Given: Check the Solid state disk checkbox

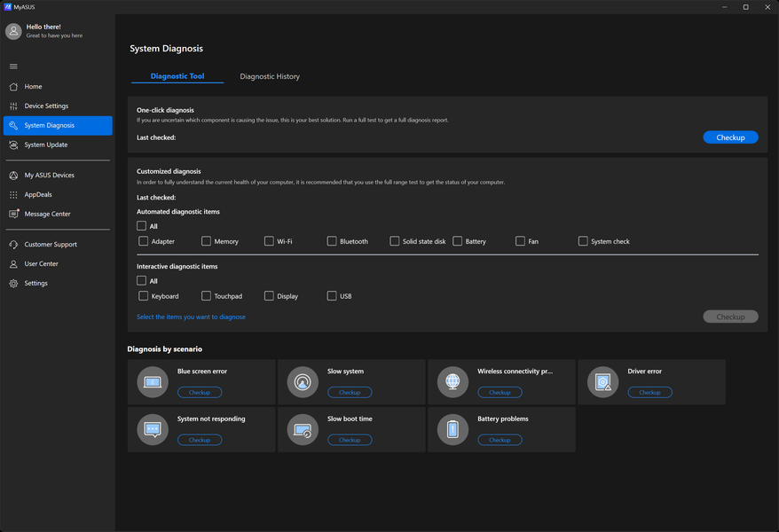Looking at the screenshot, I should 395,241.
